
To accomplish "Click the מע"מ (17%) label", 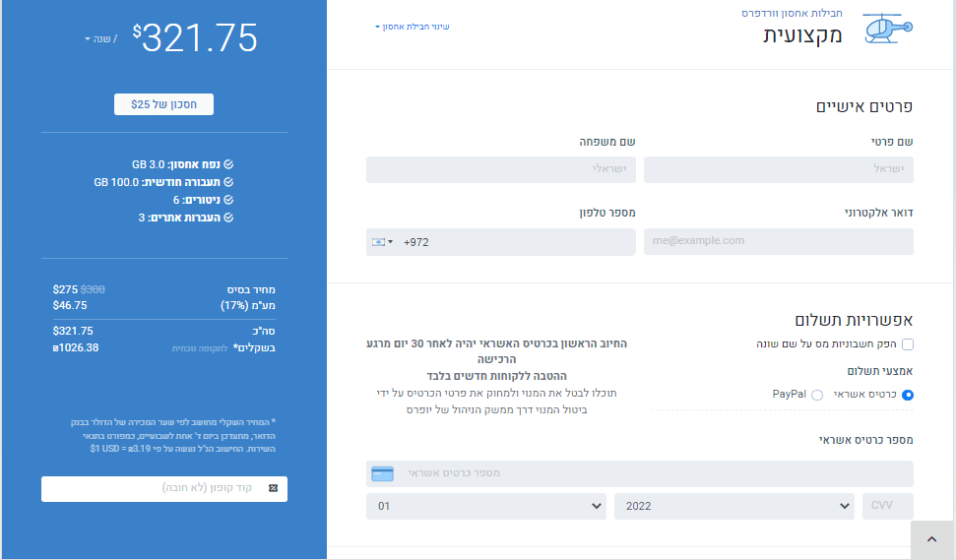I will (247, 305).
